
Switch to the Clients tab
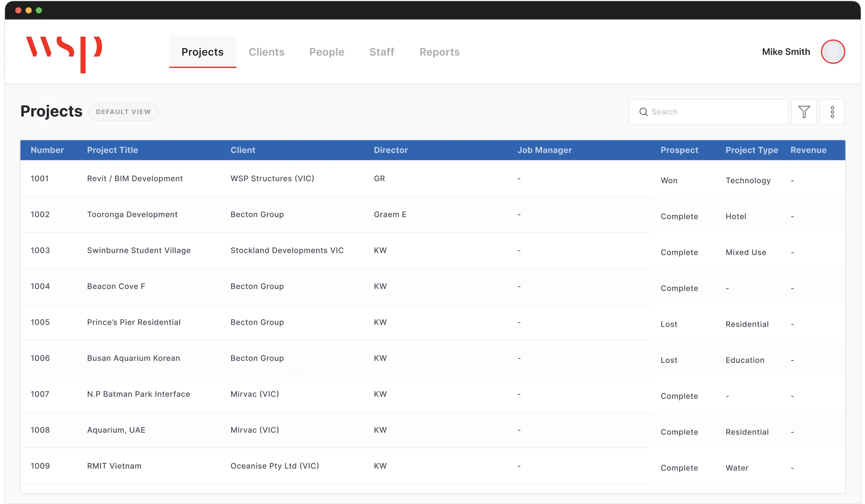click(266, 52)
